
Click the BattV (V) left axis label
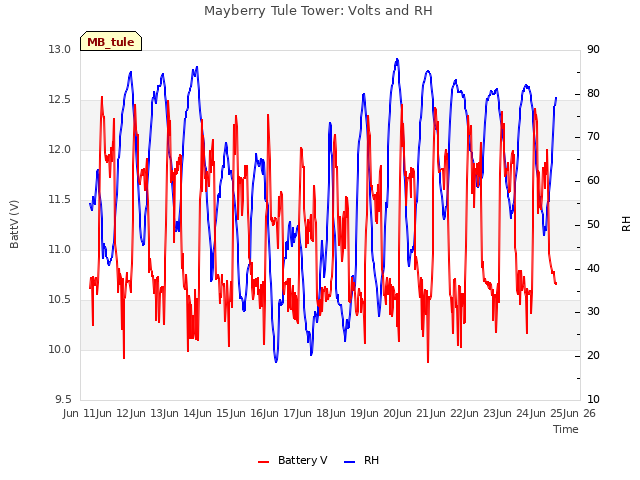point(14,224)
